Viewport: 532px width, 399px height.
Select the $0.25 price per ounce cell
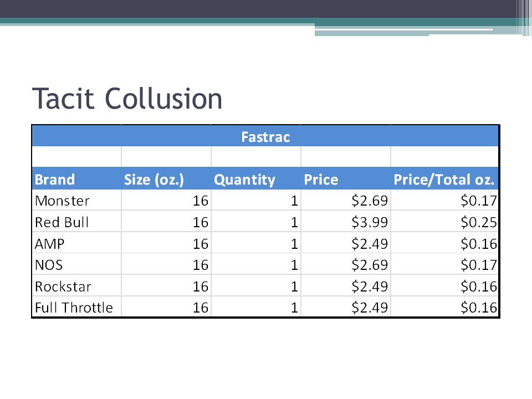(444, 222)
